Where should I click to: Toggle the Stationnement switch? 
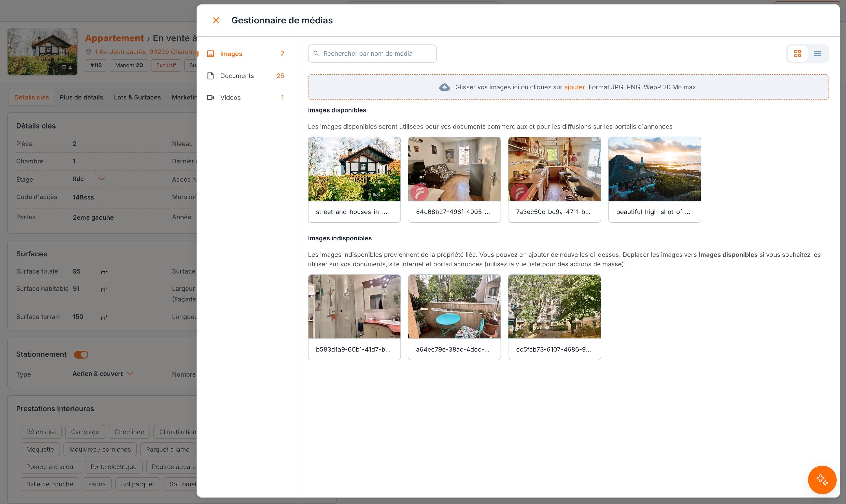[81, 355]
